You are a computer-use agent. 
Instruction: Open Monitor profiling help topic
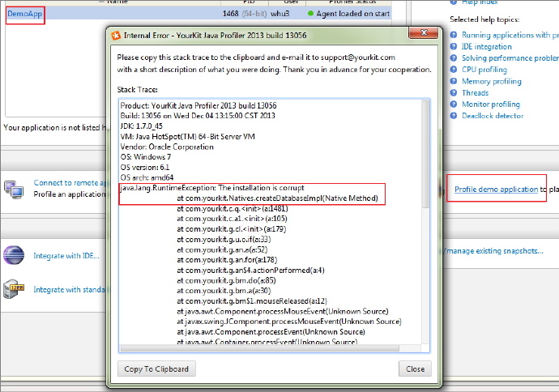pos(491,104)
